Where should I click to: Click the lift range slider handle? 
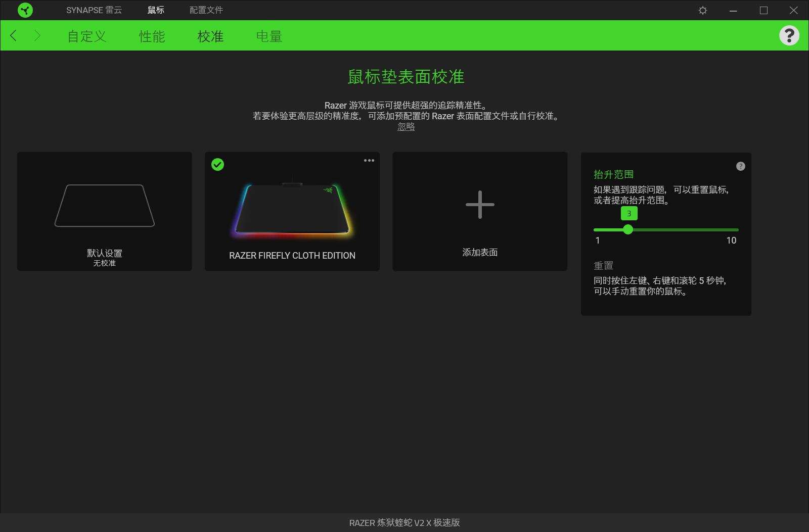pos(628,230)
